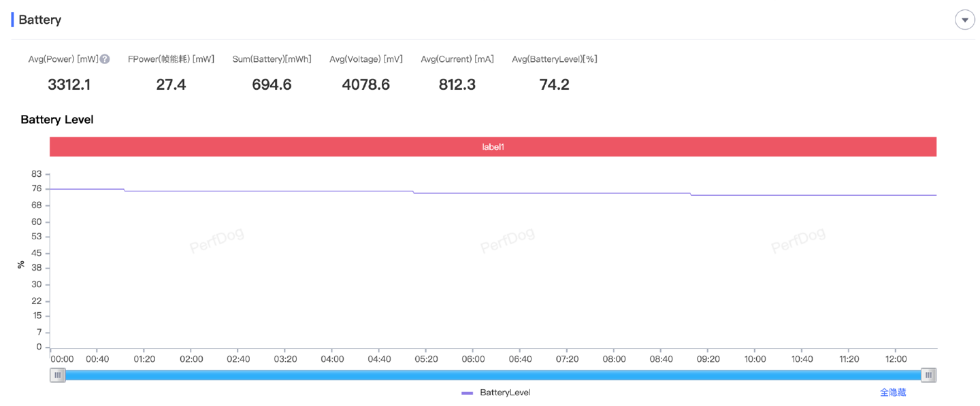980x406 pixels.
Task: Click the Avg(Voltage) value 4078.6
Action: tap(365, 84)
